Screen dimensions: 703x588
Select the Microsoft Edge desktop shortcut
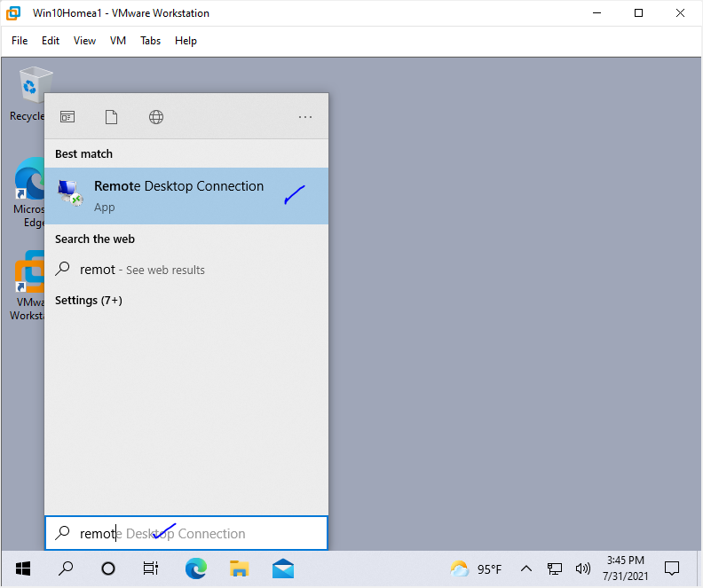tap(28, 192)
